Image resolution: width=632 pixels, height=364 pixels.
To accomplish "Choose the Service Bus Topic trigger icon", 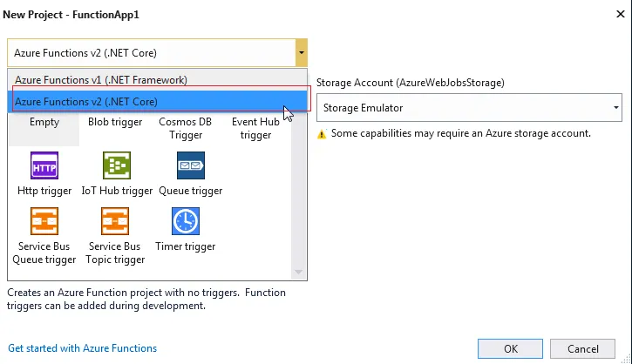I will (x=115, y=221).
